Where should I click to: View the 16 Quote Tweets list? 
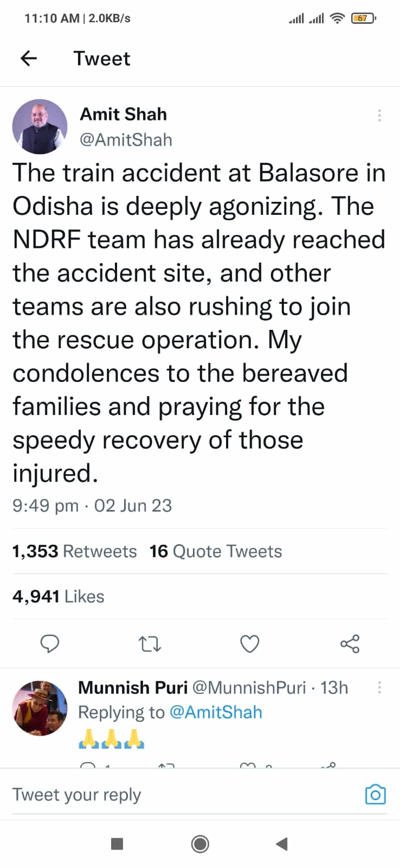pos(216,551)
